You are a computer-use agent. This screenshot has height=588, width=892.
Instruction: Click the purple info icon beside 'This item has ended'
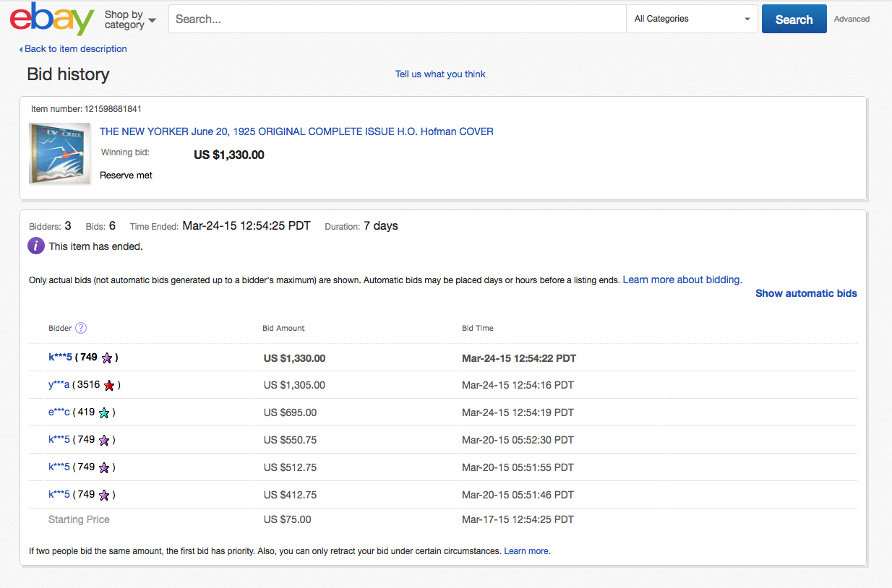tap(36, 246)
